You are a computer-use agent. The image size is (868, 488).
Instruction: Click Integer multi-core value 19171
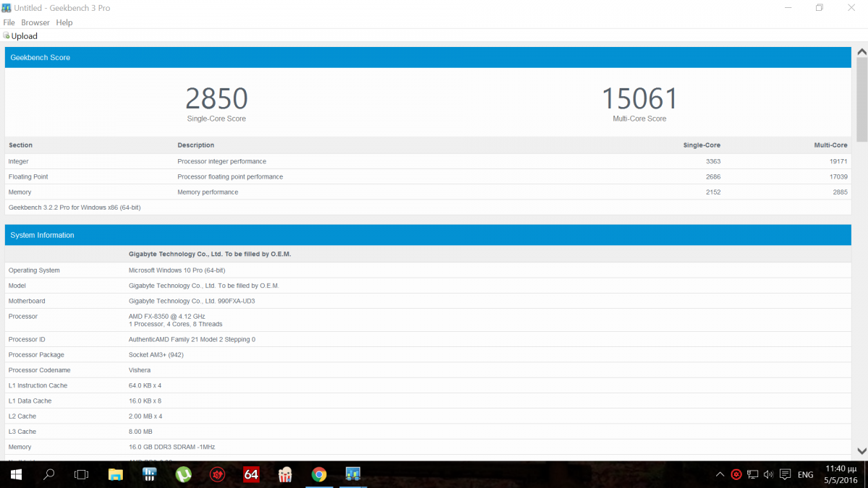(838, 161)
